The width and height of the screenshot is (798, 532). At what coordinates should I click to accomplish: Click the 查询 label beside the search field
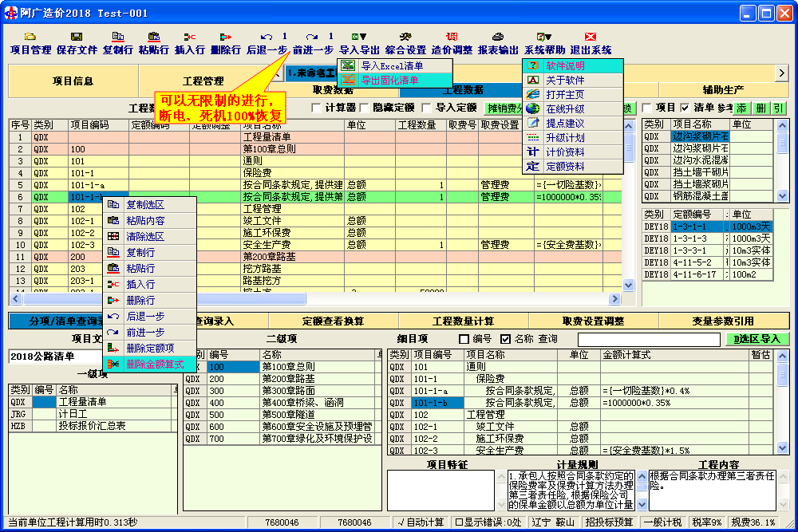[548, 339]
